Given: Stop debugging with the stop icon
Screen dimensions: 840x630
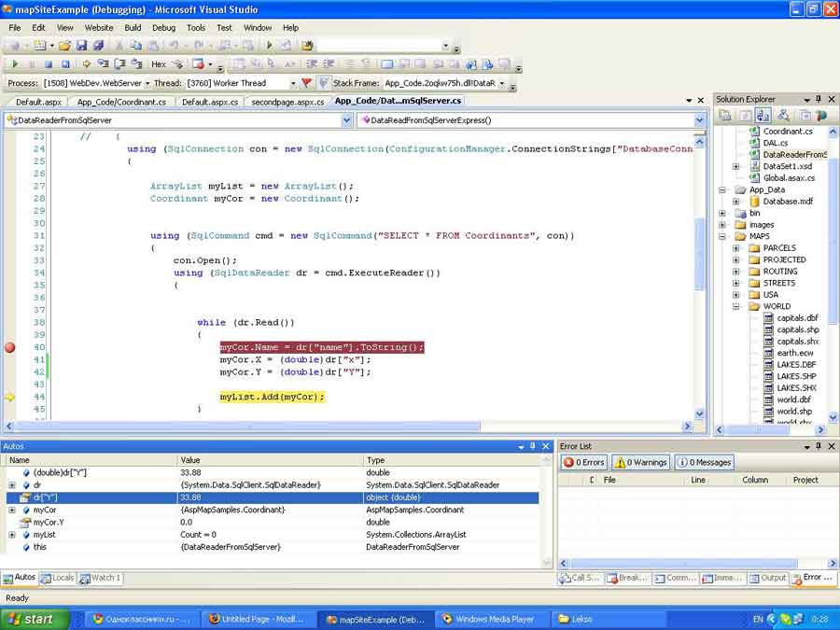Looking at the screenshot, I should 49,64.
